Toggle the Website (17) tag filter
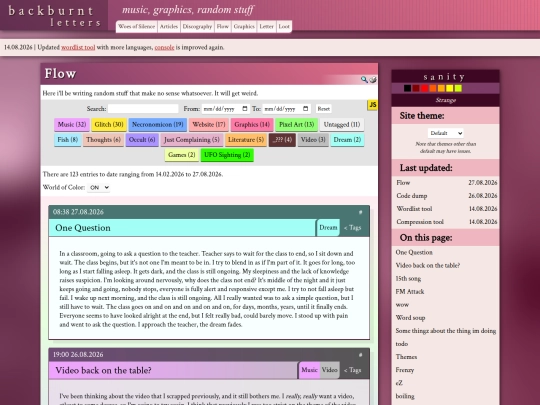Viewport: 540px width, 405px height. (209, 125)
